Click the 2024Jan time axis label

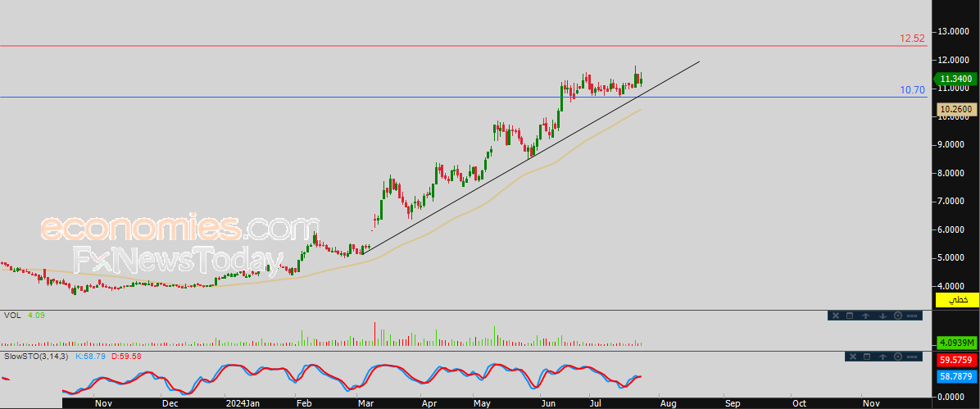tap(242, 402)
